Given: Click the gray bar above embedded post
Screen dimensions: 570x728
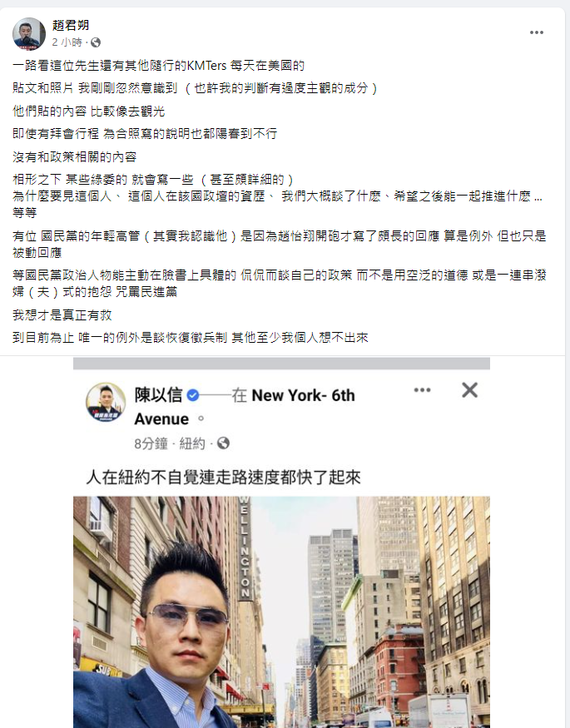Looking at the screenshot, I should coord(281,364).
